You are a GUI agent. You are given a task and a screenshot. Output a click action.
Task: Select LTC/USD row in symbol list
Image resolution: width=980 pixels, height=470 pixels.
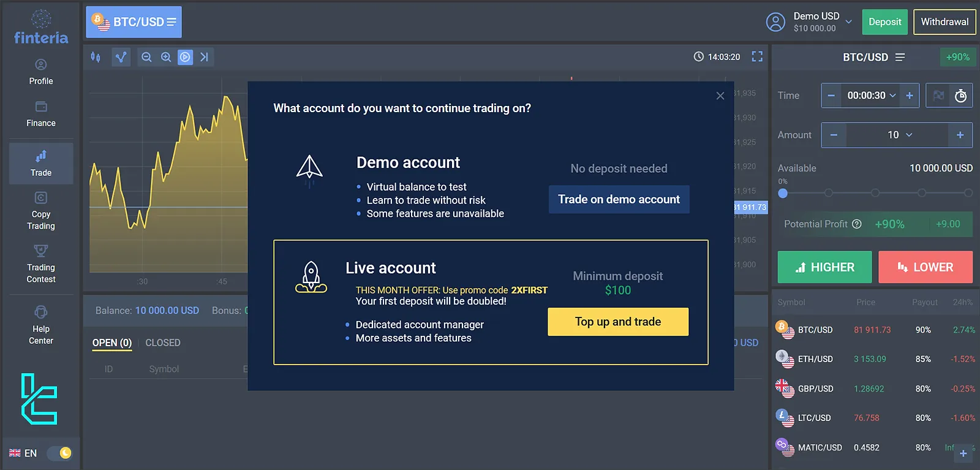[875, 418]
